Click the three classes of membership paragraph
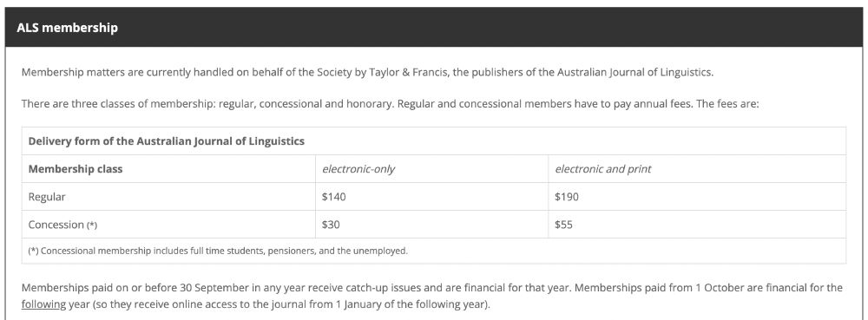The image size is (868, 320). [x=390, y=103]
